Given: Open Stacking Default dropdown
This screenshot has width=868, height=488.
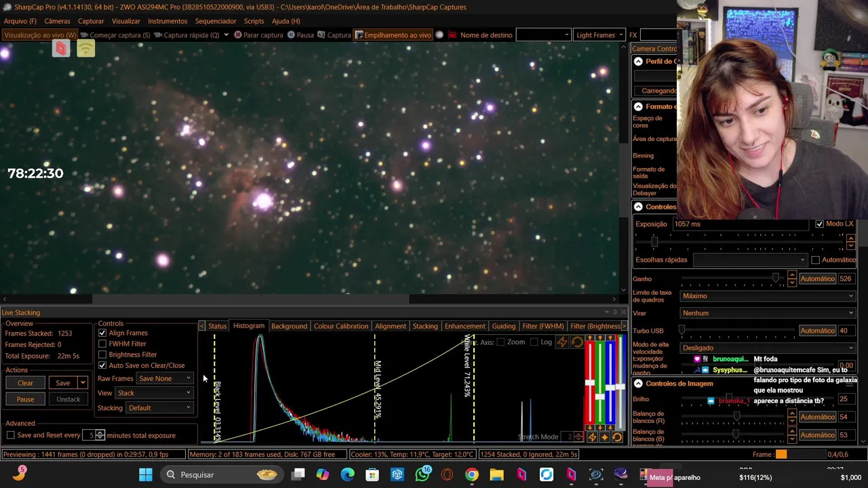Looking at the screenshot, I should pyautogui.click(x=160, y=408).
